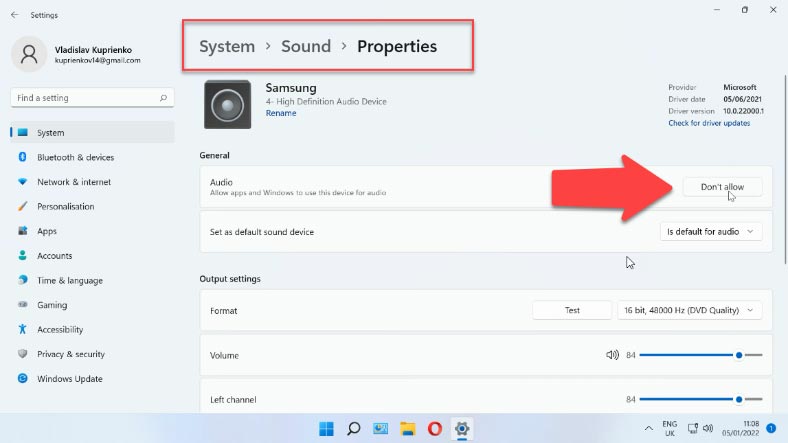The image size is (788, 443).
Task: Rename the Samsung audio device
Action: (x=281, y=113)
